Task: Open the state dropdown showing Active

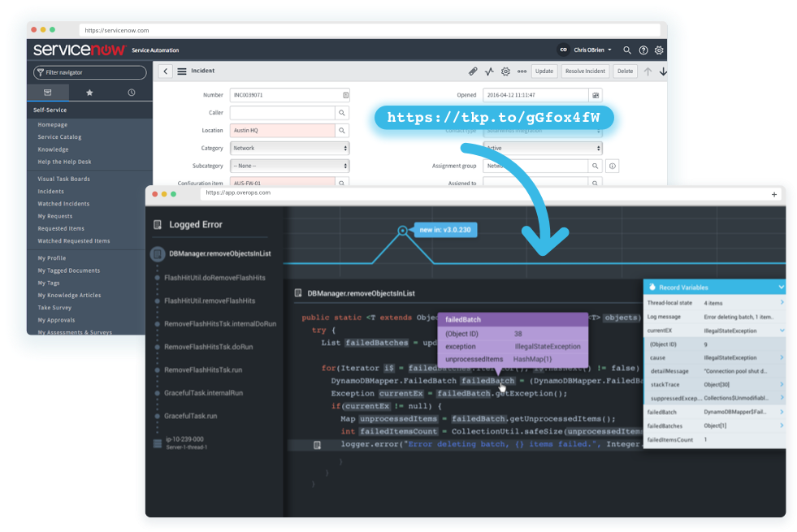Action: 543,149
